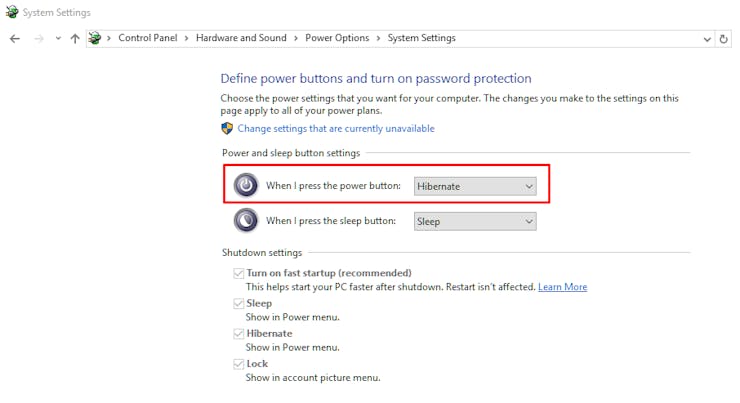This screenshot has height=403, width=740.
Task: Click the Forward navigation arrow
Action: [38, 38]
